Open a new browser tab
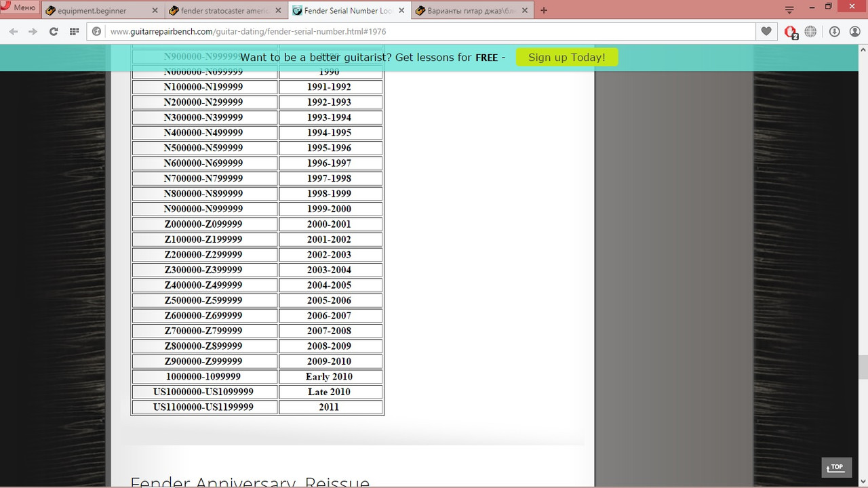The image size is (868, 488). [x=544, y=10]
